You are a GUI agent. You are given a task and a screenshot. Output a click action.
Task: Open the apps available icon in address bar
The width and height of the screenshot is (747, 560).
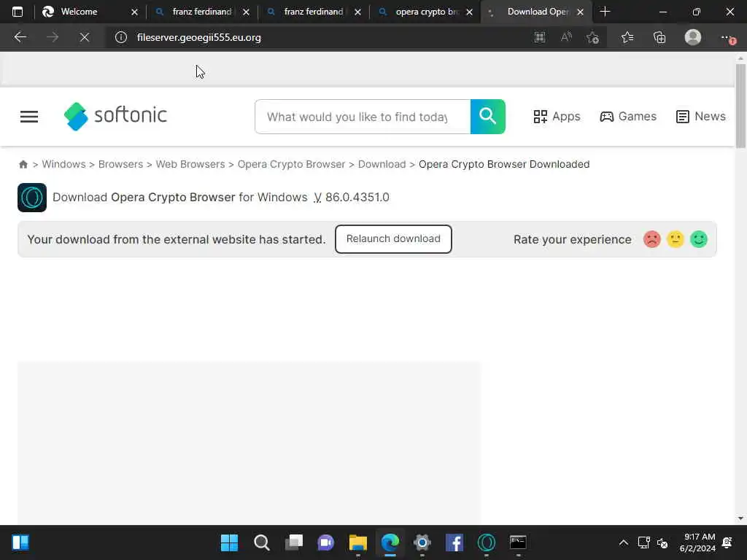tap(539, 37)
